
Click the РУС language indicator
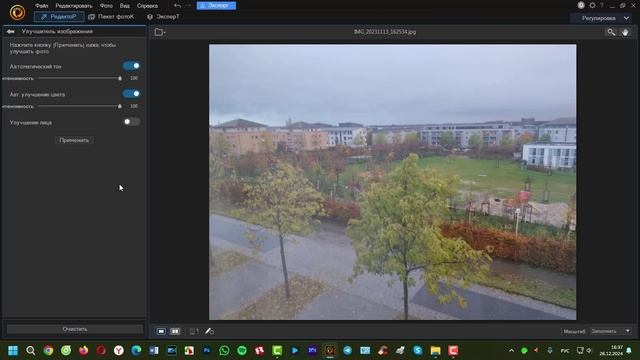click(x=565, y=351)
